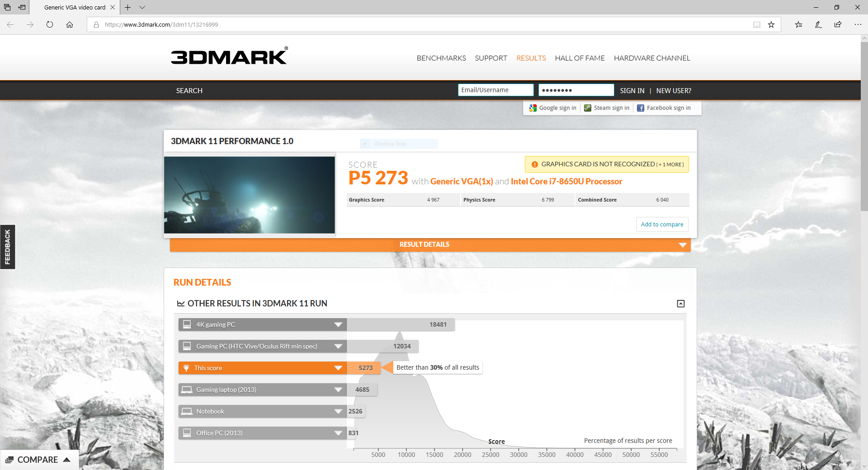Screen dimensions: 868x470
Task: Expand the Notebook dropdown arrow
Action: (338, 411)
